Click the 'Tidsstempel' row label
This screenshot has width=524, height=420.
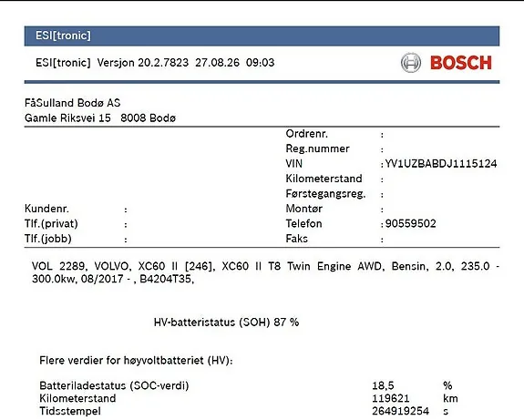pos(70,411)
